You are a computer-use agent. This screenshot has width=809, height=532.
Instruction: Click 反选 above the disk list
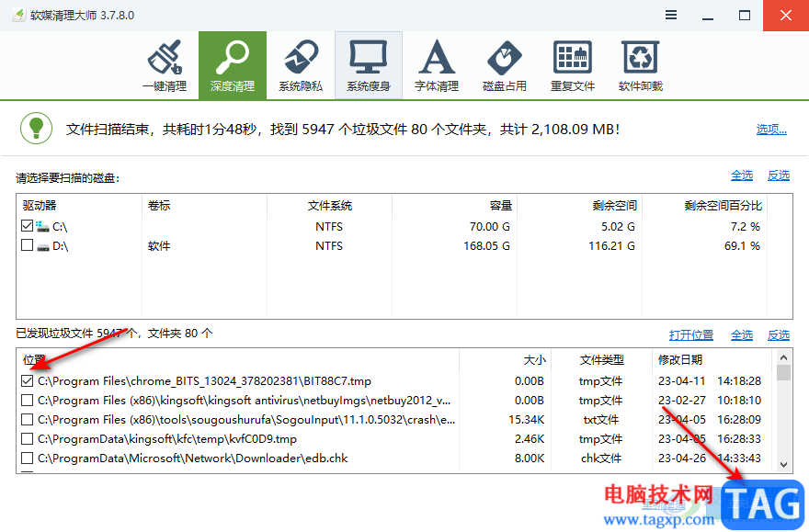[779, 175]
